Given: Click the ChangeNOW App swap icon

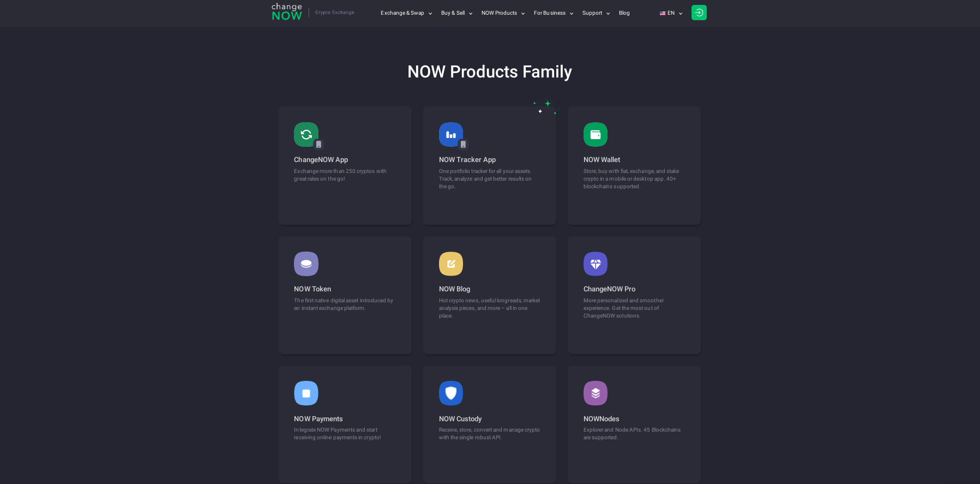Looking at the screenshot, I should coord(306,134).
